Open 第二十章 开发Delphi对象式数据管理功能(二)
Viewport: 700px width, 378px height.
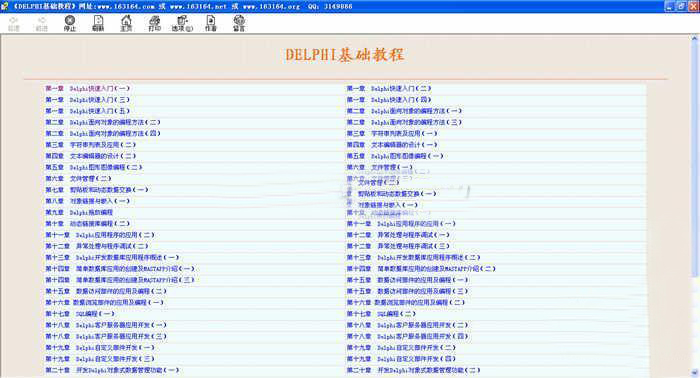click(414, 370)
